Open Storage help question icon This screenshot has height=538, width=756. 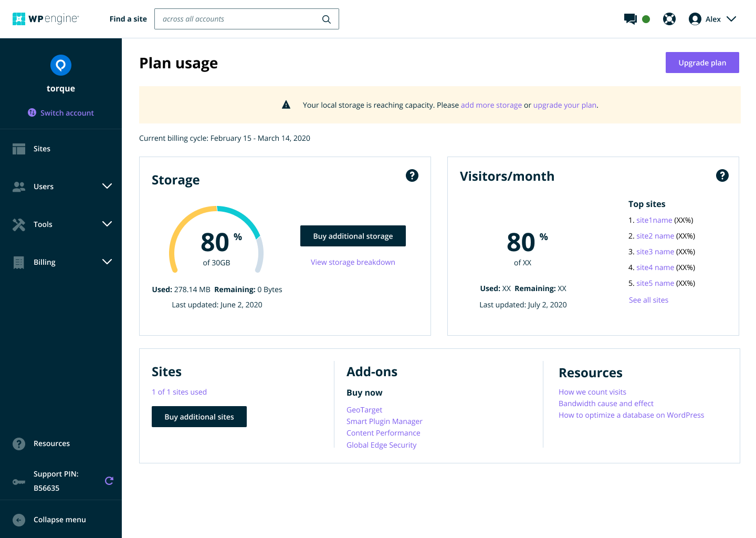[x=412, y=175]
